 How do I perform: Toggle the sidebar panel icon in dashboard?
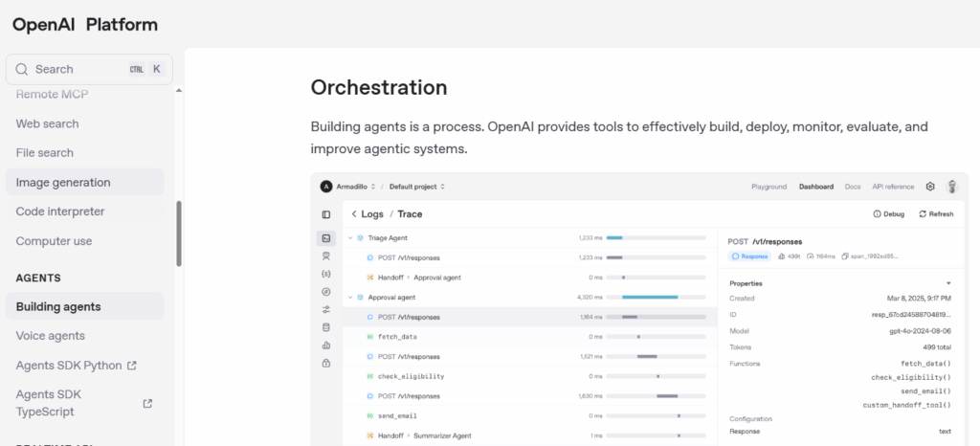click(x=326, y=214)
